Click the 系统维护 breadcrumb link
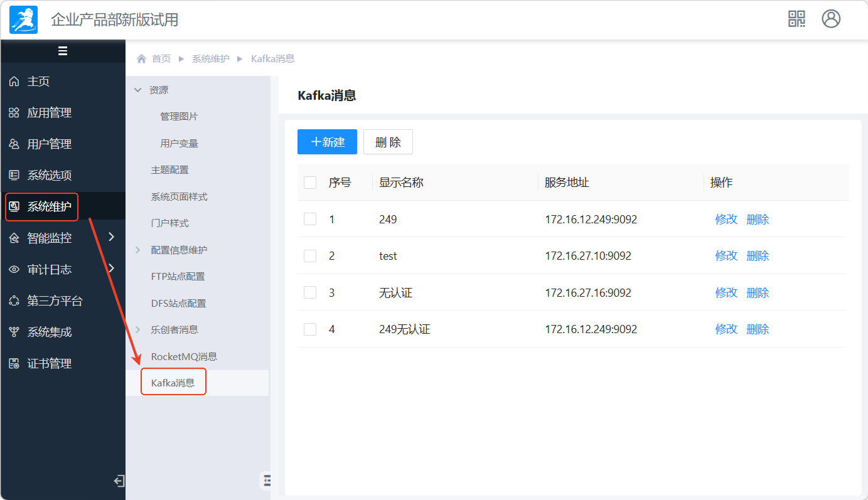868x500 pixels. tap(210, 59)
